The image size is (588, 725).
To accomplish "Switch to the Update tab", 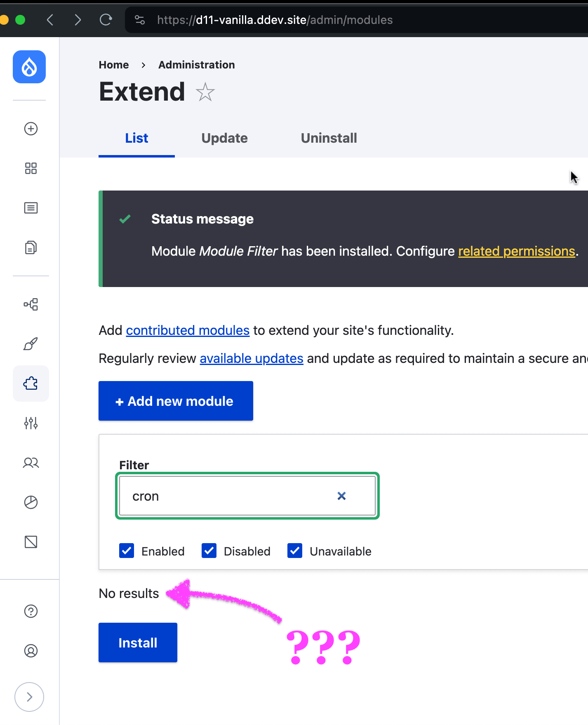I will (x=224, y=138).
